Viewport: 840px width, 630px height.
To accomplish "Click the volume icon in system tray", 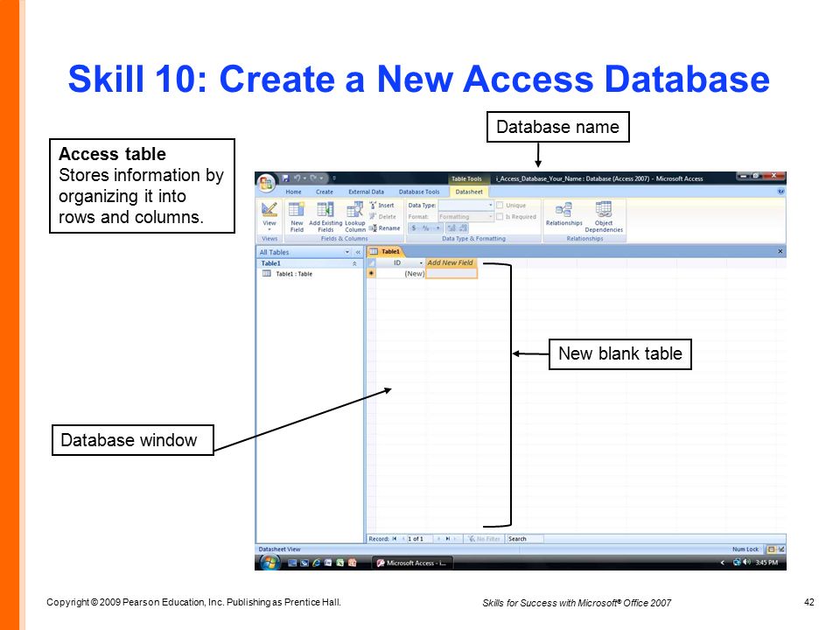I will tap(746, 562).
